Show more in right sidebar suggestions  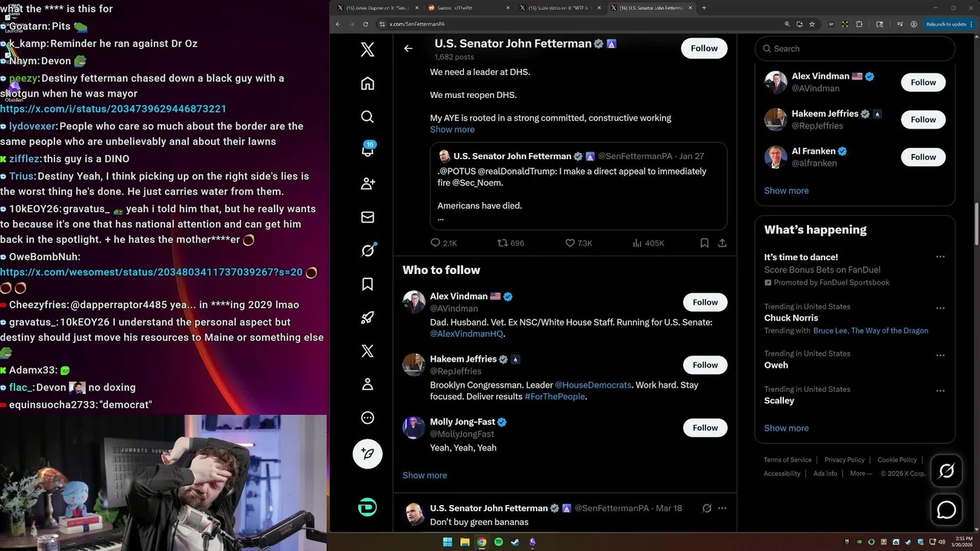point(786,191)
